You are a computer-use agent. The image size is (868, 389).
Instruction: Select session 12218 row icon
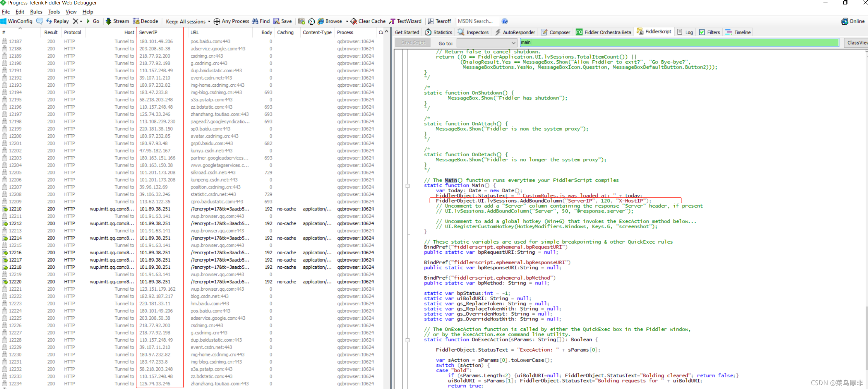(x=5, y=267)
